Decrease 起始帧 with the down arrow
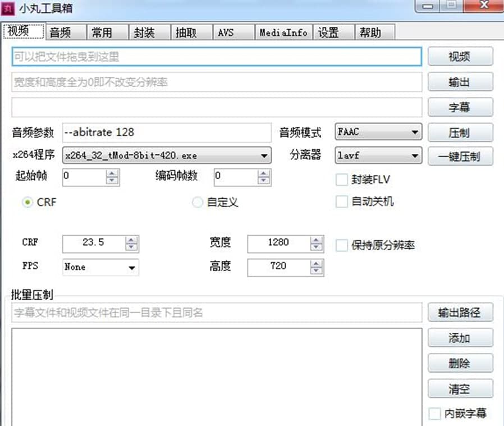This screenshot has width=504, height=426. [112, 180]
